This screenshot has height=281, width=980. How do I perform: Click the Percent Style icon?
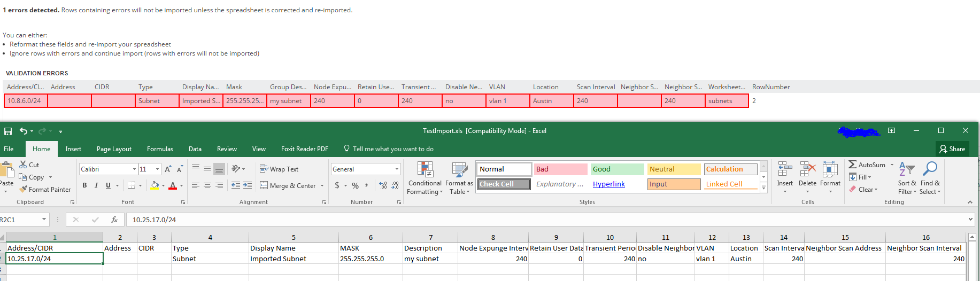tap(355, 185)
